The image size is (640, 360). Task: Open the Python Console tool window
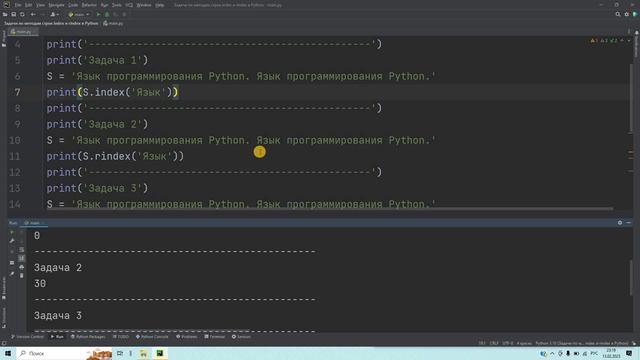[152, 337]
